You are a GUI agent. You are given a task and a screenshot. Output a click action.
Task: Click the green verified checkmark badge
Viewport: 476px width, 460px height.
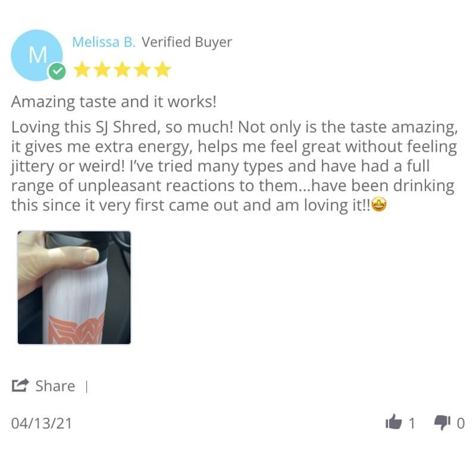point(57,72)
